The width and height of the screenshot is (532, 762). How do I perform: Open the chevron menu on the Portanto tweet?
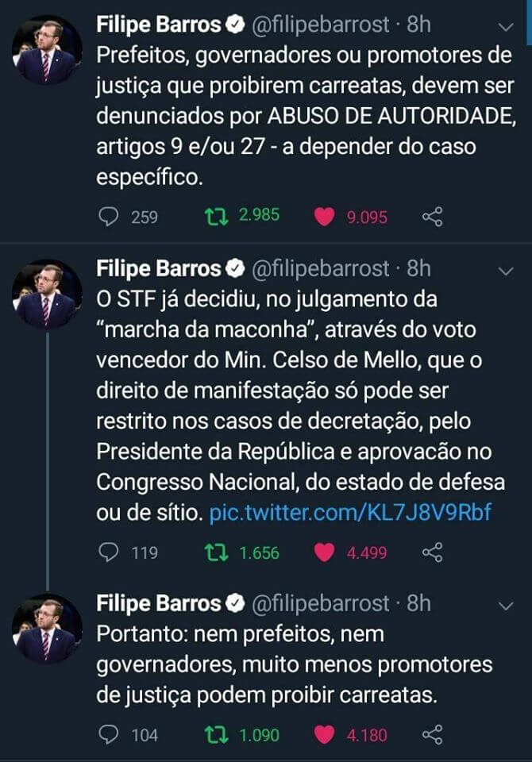506,605
